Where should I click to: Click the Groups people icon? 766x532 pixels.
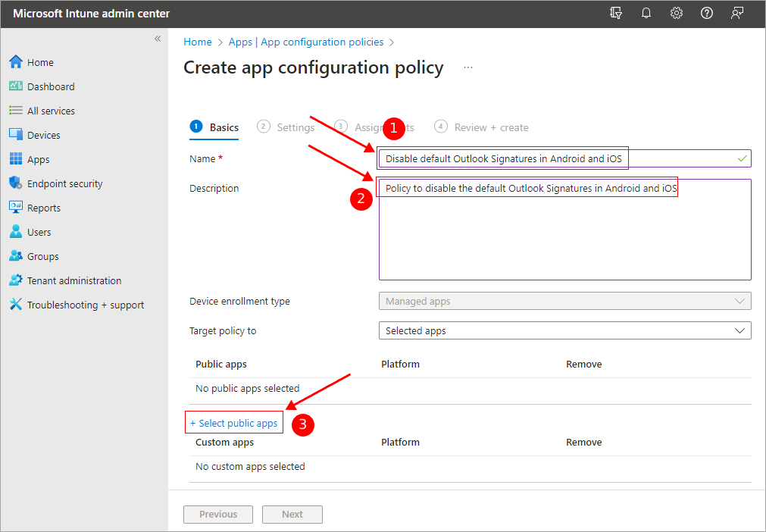[x=16, y=256]
